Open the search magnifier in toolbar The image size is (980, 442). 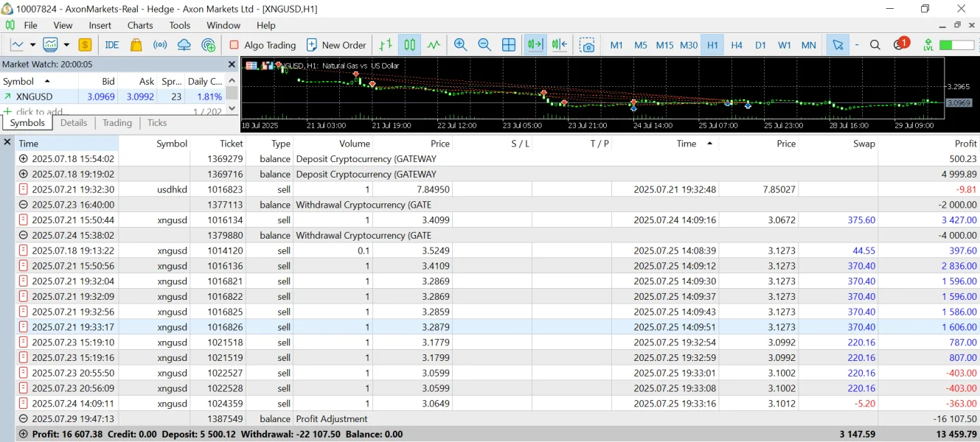[x=875, y=45]
